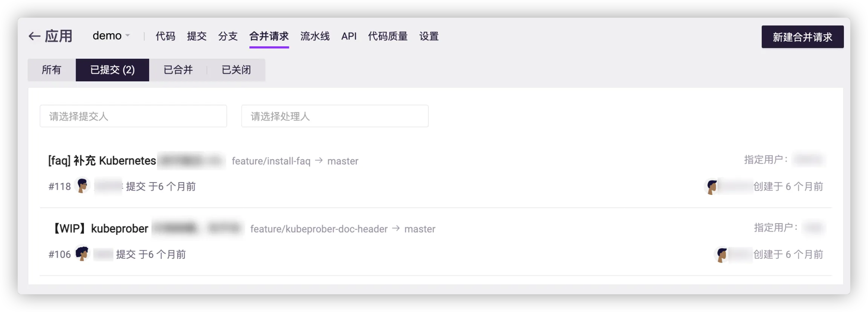Click submitter avatar on request #118

[82, 186]
